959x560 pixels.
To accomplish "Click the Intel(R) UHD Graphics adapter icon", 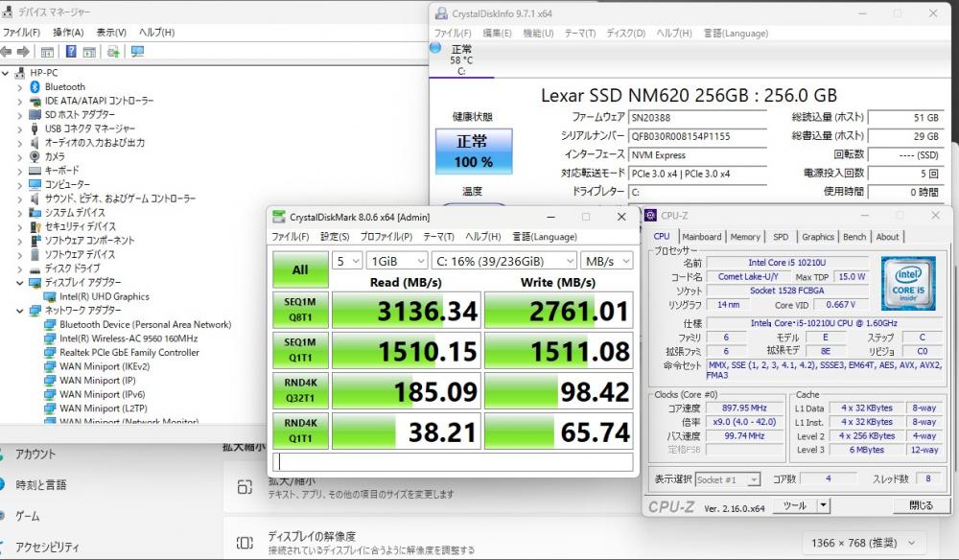I will click(x=50, y=296).
